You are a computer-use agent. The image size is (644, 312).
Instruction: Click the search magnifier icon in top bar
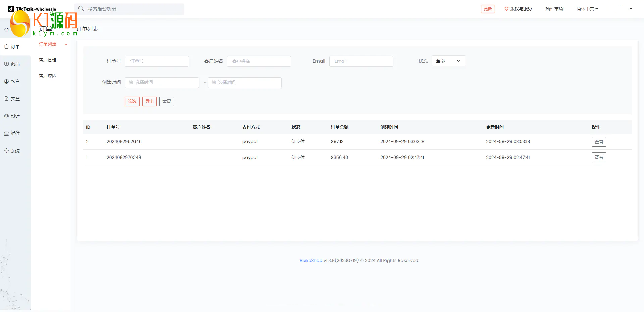[x=81, y=9]
